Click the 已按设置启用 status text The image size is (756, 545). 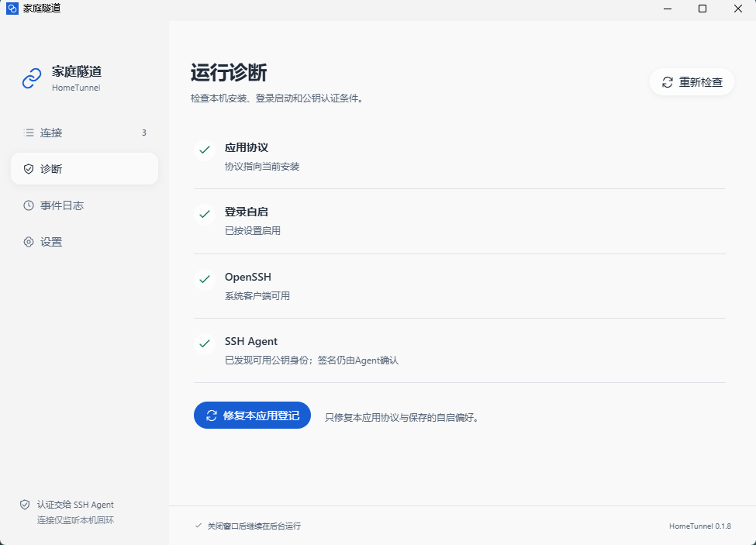pyautogui.click(x=253, y=231)
